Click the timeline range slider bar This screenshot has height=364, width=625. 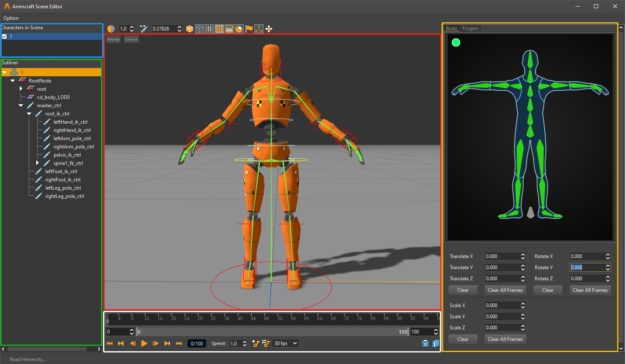click(273, 332)
